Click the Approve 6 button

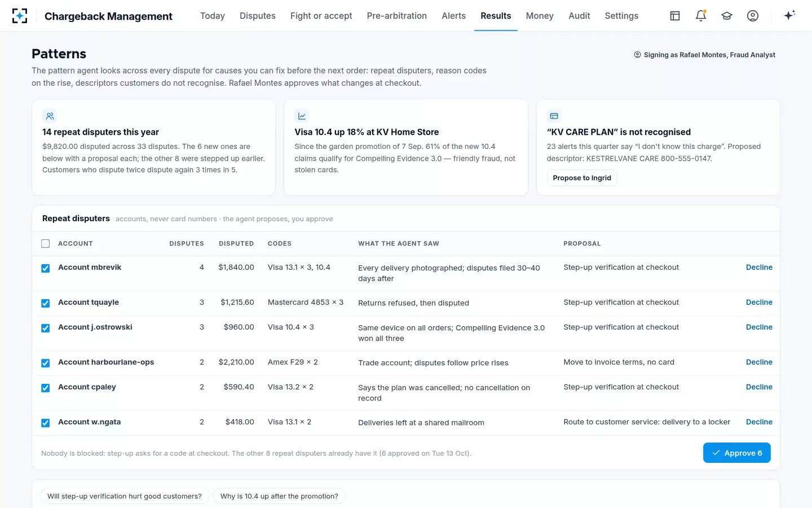click(737, 453)
